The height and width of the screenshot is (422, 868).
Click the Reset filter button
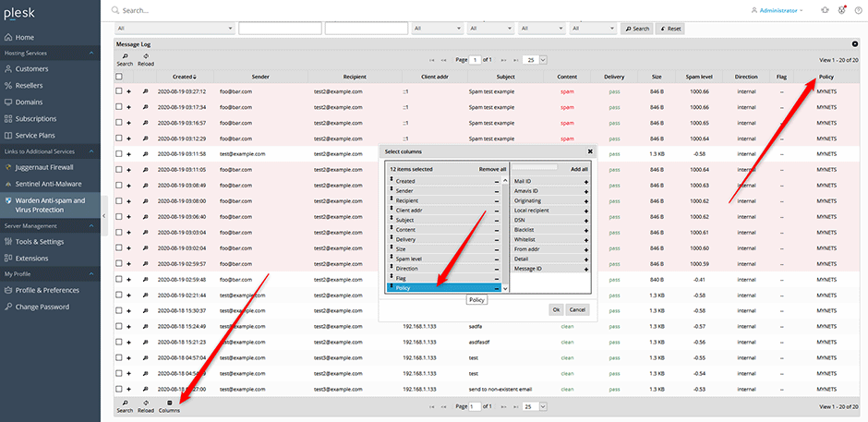[669, 29]
